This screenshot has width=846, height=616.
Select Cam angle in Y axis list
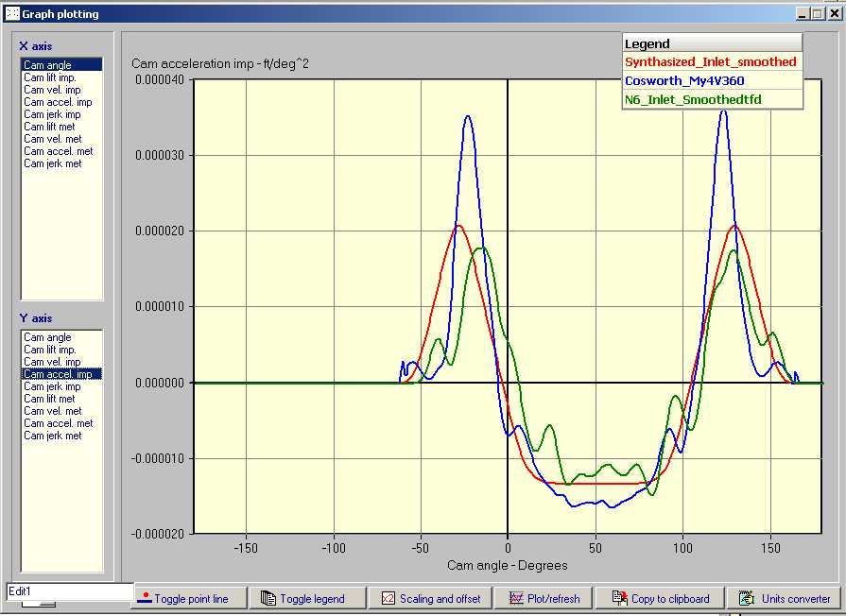click(47, 337)
